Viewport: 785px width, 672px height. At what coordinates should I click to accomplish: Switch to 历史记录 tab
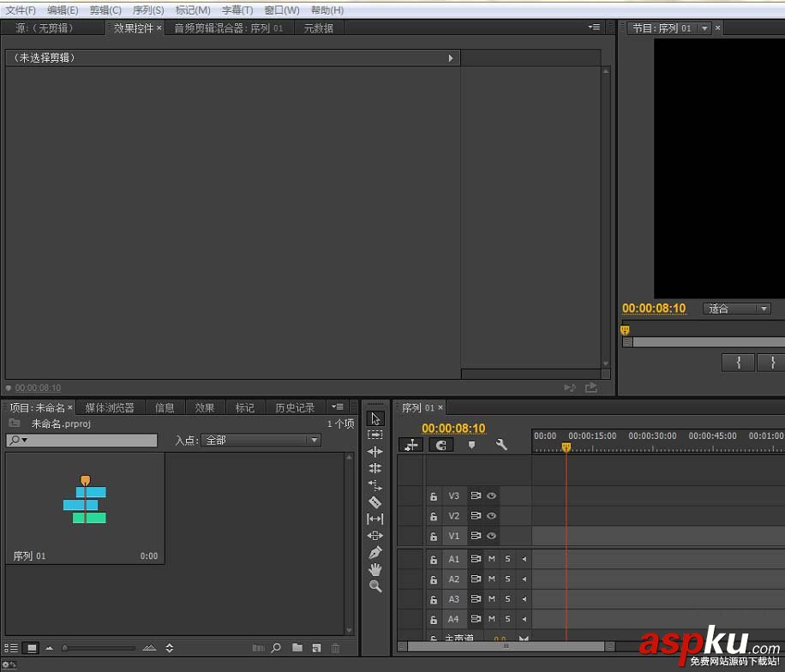coord(295,408)
